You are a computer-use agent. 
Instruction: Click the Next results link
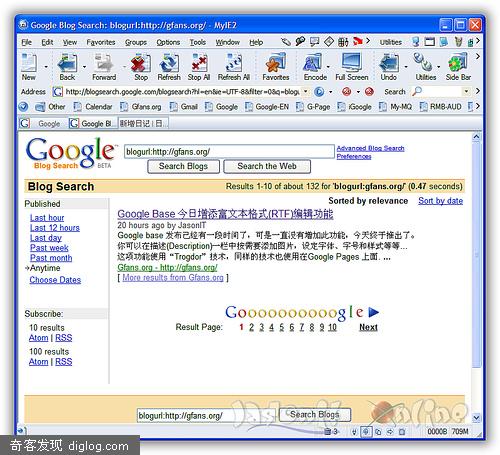tap(368, 327)
